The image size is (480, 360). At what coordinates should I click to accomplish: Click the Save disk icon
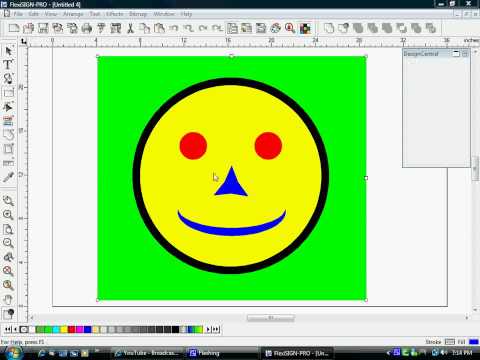(43, 28)
